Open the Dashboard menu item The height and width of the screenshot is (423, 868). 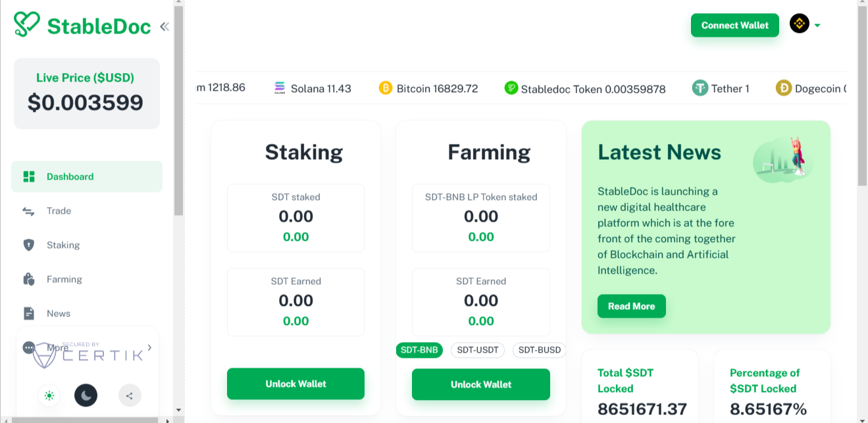[87, 176]
